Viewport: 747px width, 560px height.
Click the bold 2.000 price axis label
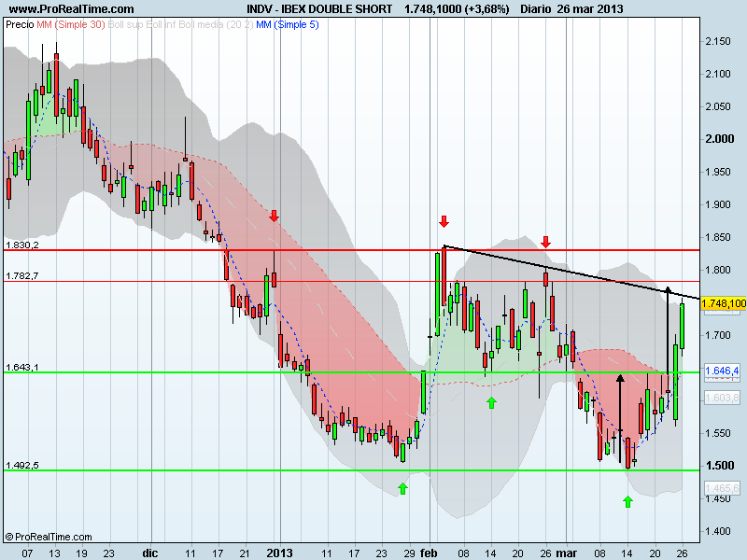719,138
